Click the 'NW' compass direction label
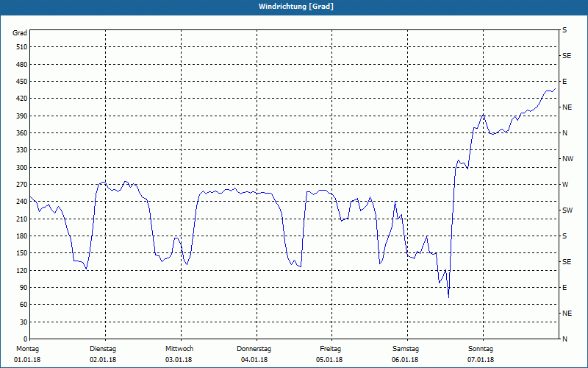This screenshot has width=588, height=368. tap(568, 159)
